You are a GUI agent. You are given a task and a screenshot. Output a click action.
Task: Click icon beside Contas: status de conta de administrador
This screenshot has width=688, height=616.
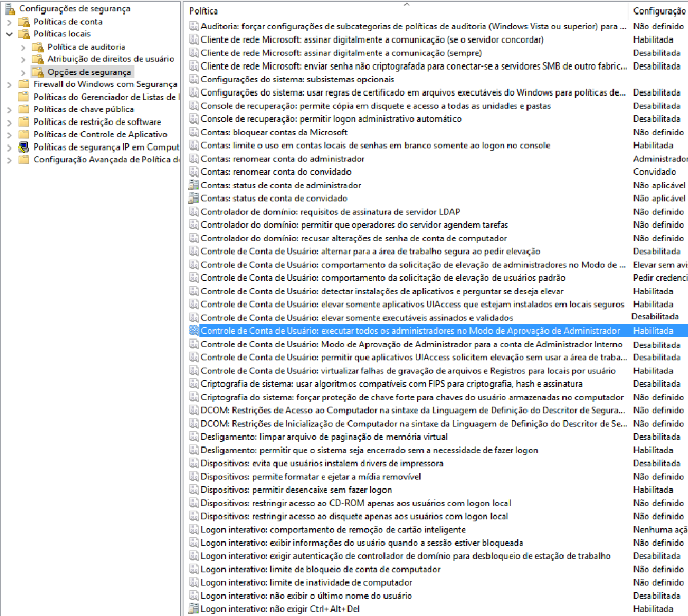pyautogui.click(x=193, y=185)
